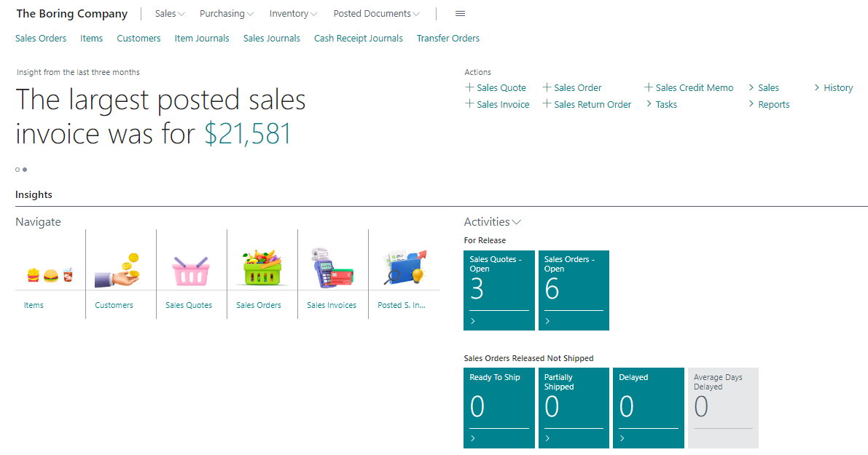Click the plus icon beside Sales Credit Memo
Viewport: 868px width, 455px height.
click(649, 87)
